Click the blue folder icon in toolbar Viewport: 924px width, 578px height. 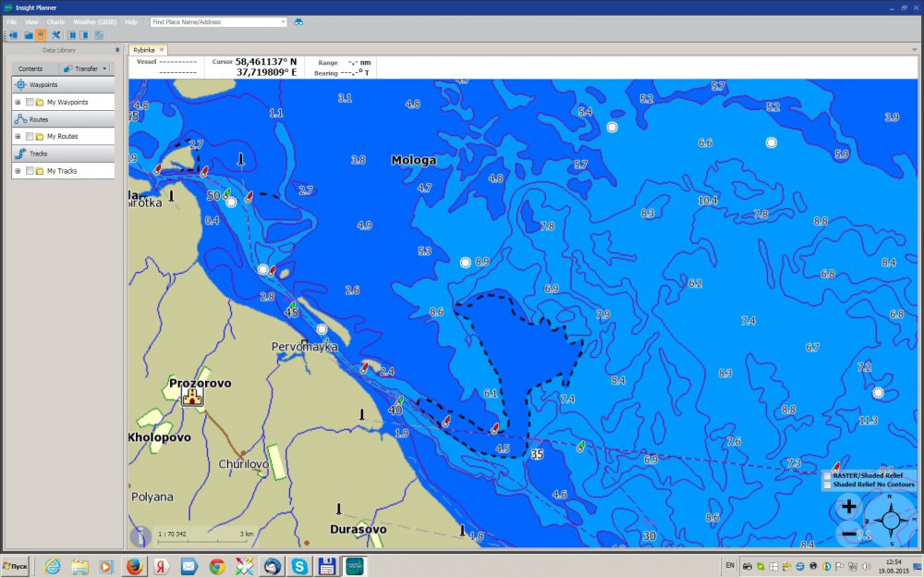tap(29, 35)
